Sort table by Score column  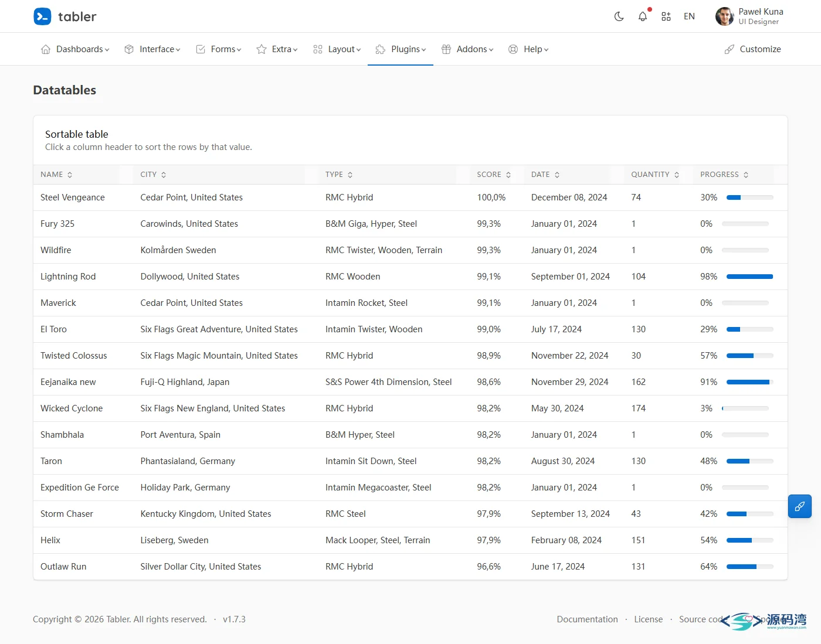point(494,175)
